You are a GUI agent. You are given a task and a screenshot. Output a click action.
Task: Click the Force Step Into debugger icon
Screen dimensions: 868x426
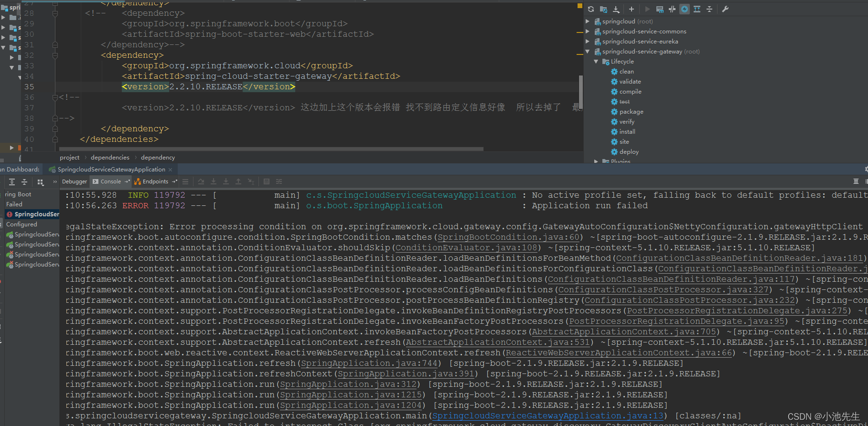(x=226, y=181)
